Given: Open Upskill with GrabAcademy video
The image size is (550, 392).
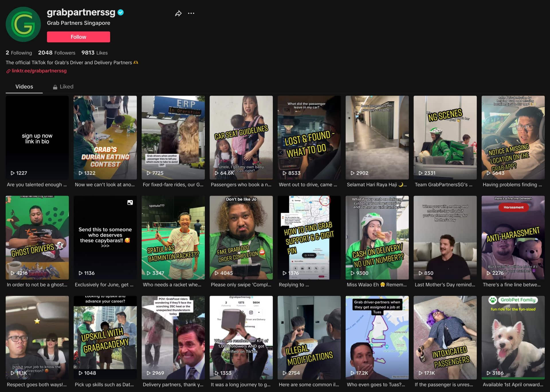Looking at the screenshot, I should tap(105, 338).
